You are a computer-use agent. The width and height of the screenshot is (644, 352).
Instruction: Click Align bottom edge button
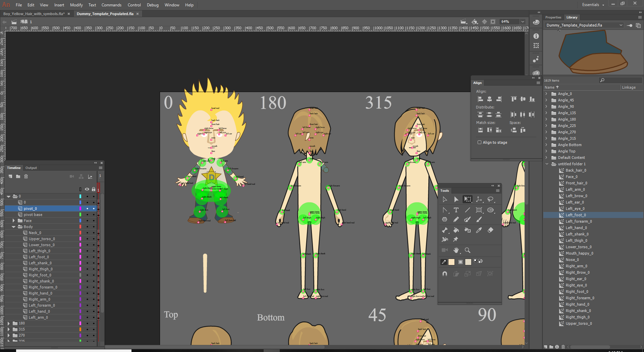click(x=532, y=99)
